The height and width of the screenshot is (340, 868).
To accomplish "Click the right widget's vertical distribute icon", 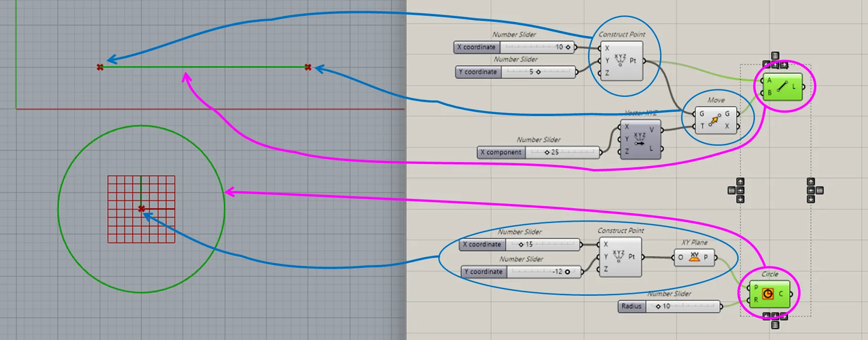I will tap(820, 190).
